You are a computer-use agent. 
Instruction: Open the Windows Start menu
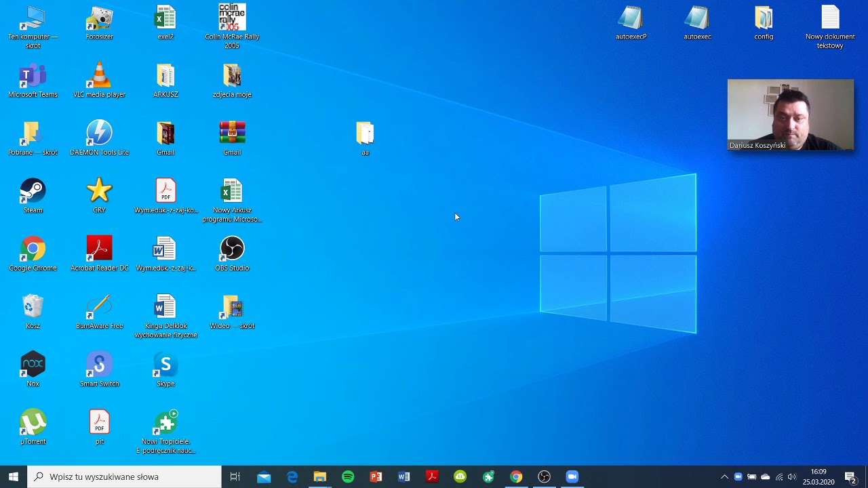coord(14,476)
